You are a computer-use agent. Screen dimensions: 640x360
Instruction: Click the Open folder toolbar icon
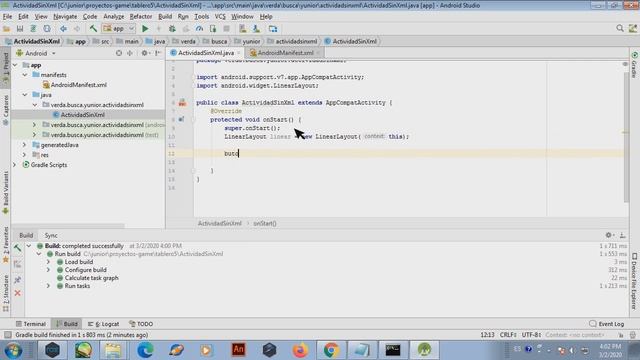(7, 29)
